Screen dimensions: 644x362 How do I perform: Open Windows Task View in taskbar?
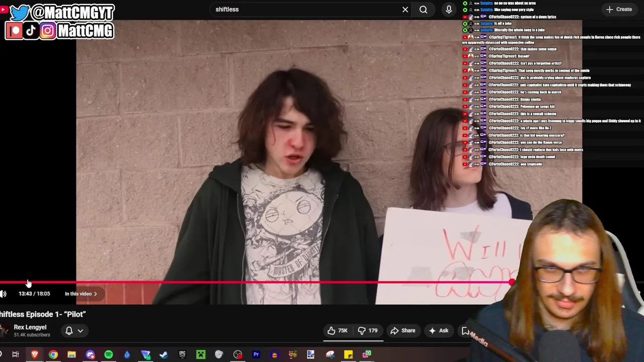point(16,354)
